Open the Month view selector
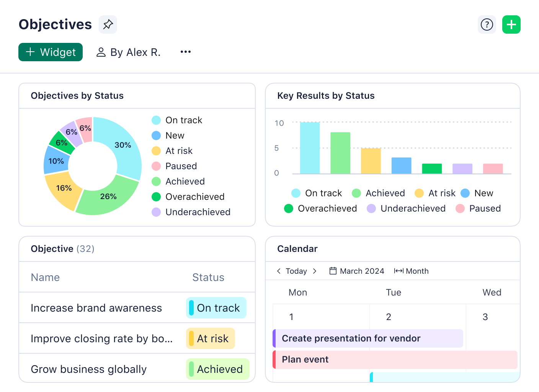 (411, 271)
